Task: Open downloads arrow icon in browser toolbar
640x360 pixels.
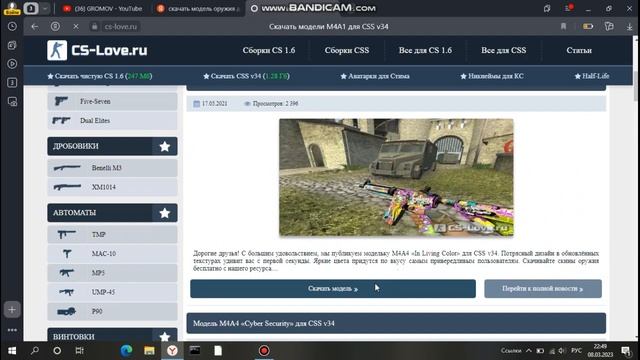Action: pyautogui.click(x=629, y=27)
